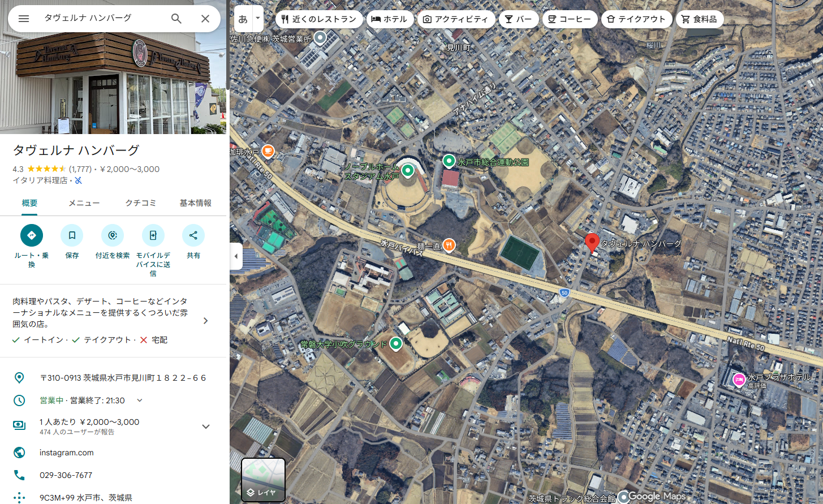
Task: Open the レイヤ layers switcher
Action: tap(263, 480)
